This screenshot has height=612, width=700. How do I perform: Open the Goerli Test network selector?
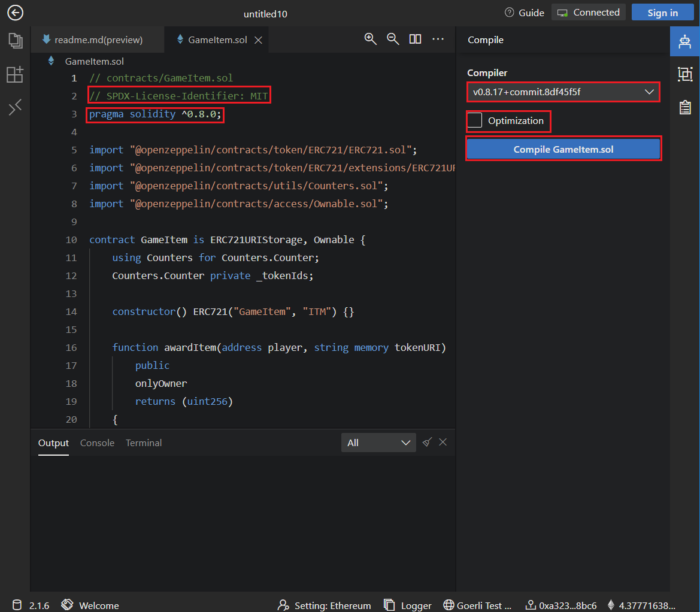[478, 605]
